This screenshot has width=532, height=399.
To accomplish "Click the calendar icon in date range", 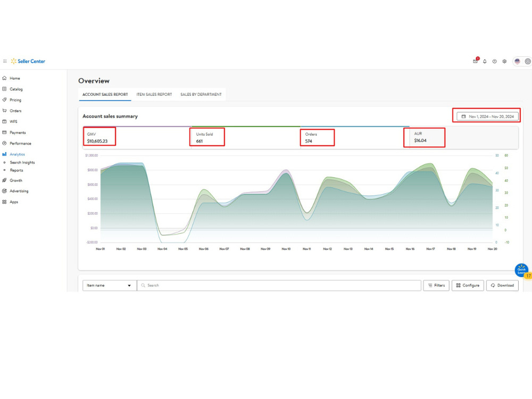I will coord(463,117).
